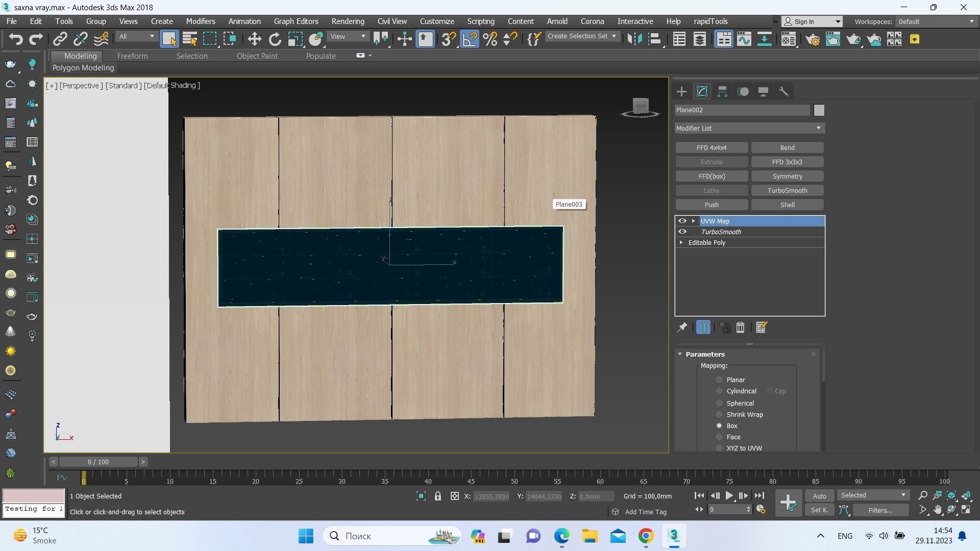Viewport: 980px width, 551px height.
Task: Select Cylindrical mapping option
Action: coord(719,391)
